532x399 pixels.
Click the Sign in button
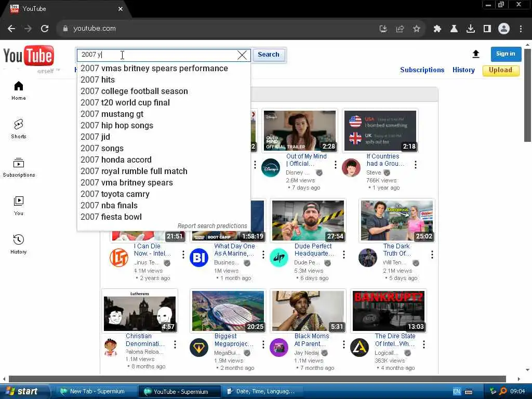(x=506, y=54)
